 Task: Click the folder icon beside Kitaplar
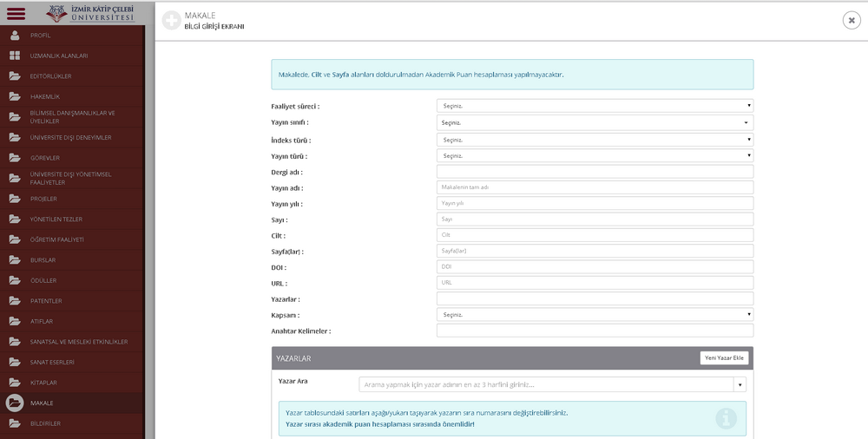[x=15, y=383]
